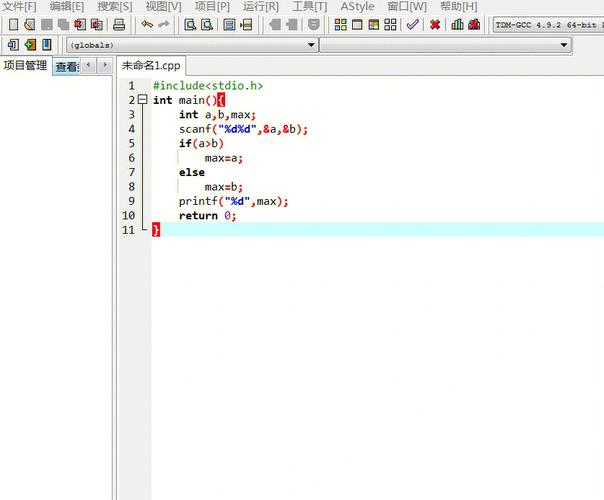Click the red X stop execution icon
This screenshot has width=604, height=500.
[435, 25]
